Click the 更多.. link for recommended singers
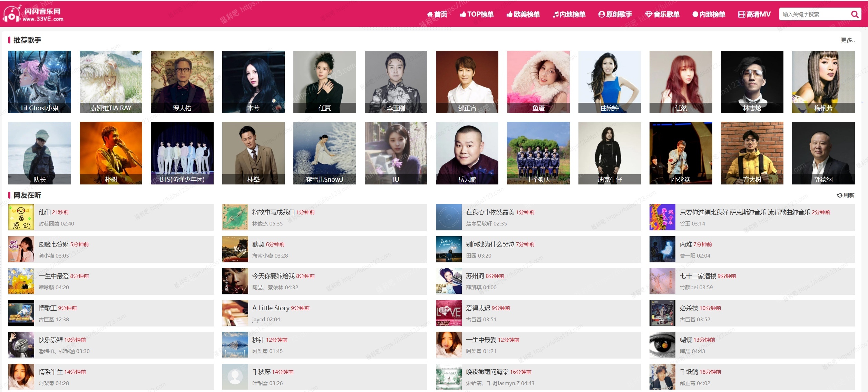This screenshot has width=868, height=392. 847,40
